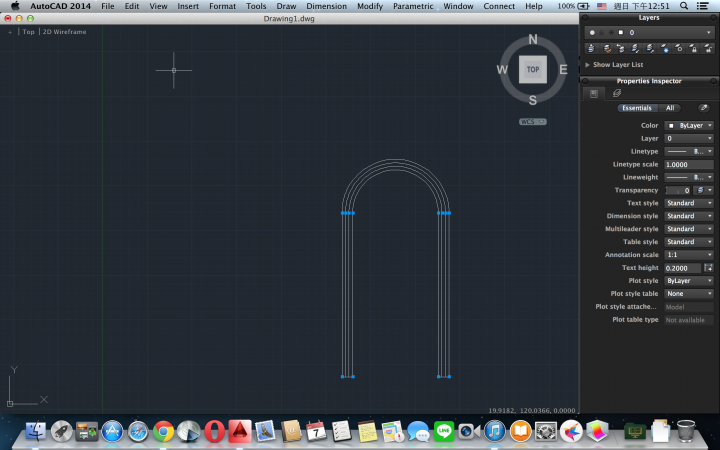720x450 pixels.
Task: Open the Tools menu
Action: (x=256, y=6)
